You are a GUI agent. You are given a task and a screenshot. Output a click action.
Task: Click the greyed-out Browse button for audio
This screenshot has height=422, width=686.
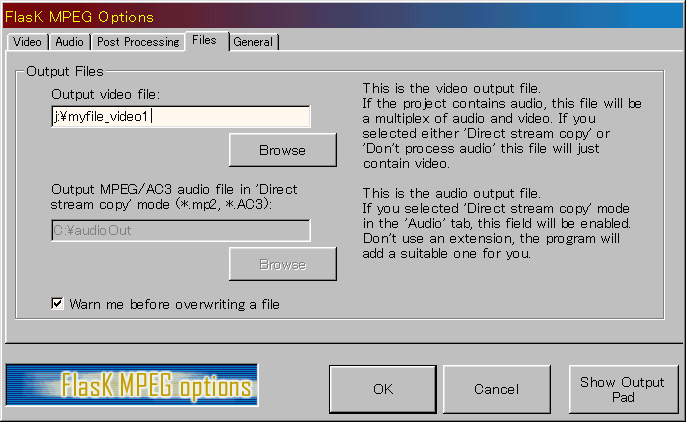(x=283, y=264)
